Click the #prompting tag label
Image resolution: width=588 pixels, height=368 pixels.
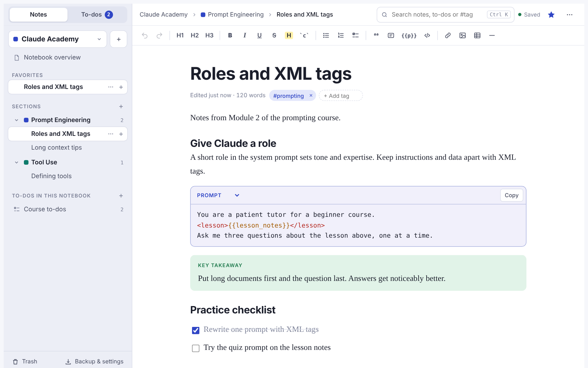coord(288,96)
